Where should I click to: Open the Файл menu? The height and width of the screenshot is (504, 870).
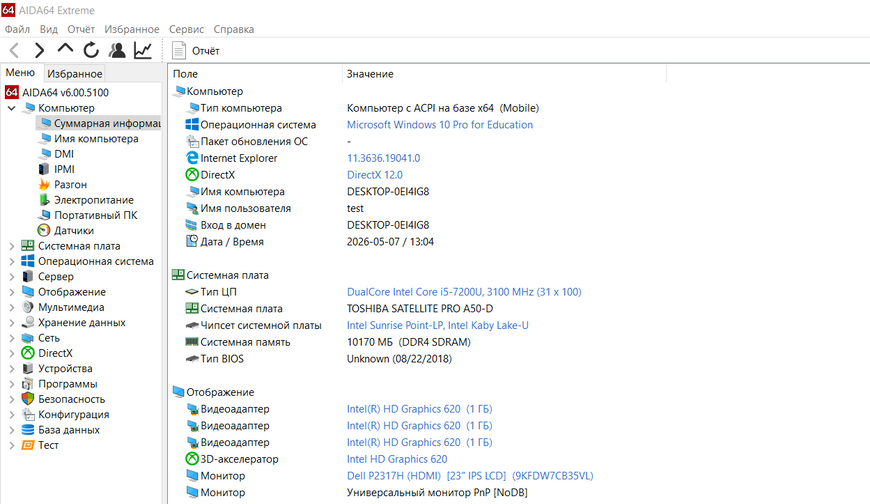coord(17,29)
